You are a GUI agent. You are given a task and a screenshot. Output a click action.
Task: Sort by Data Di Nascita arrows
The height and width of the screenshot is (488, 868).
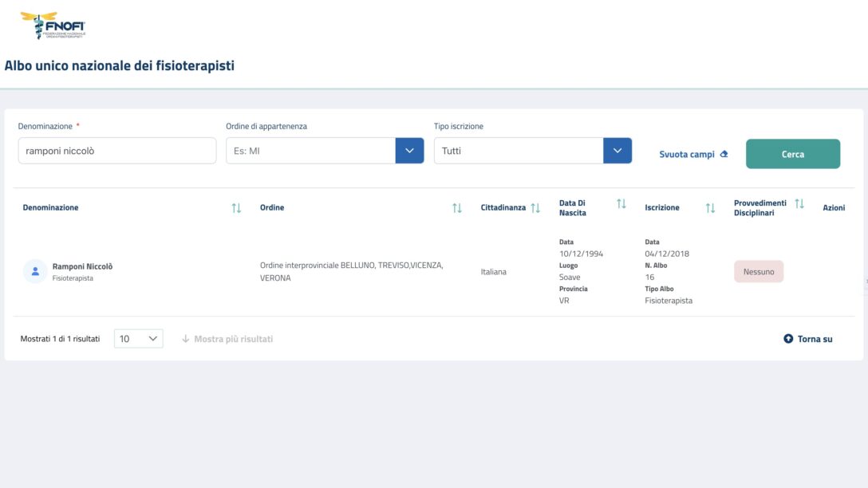click(x=621, y=204)
